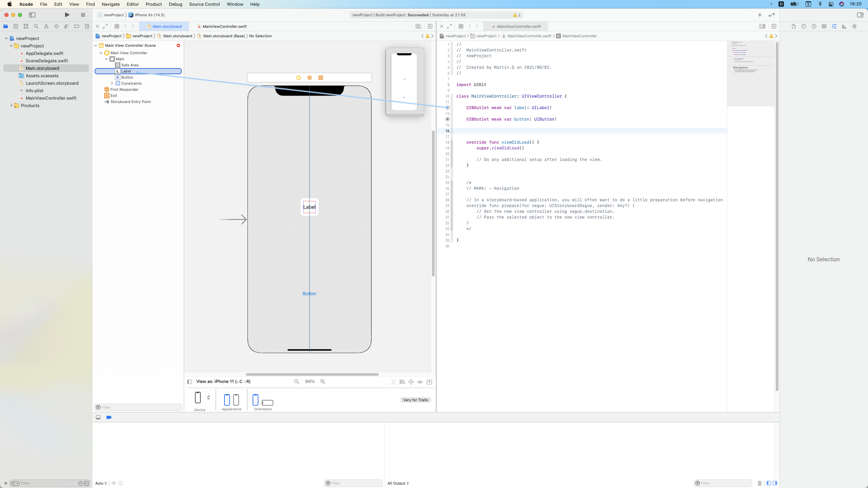
Task: Open the All Output dropdown
Action: coord(398,483)
